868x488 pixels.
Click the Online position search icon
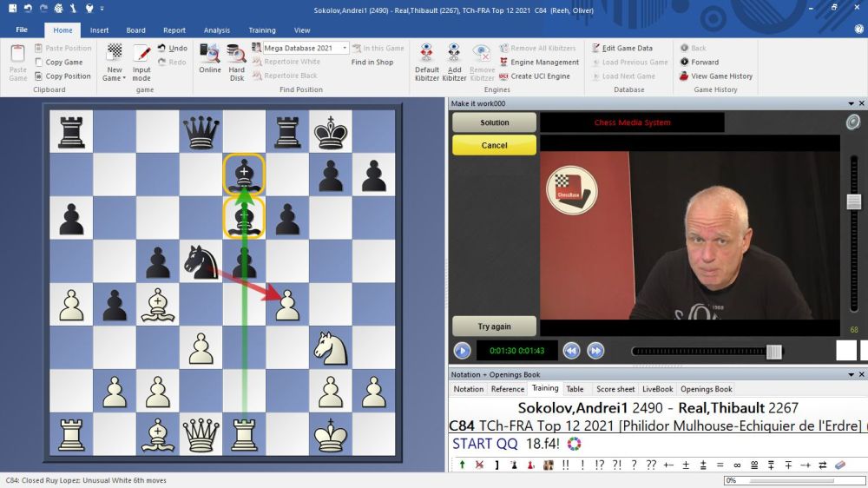point(210,57)
